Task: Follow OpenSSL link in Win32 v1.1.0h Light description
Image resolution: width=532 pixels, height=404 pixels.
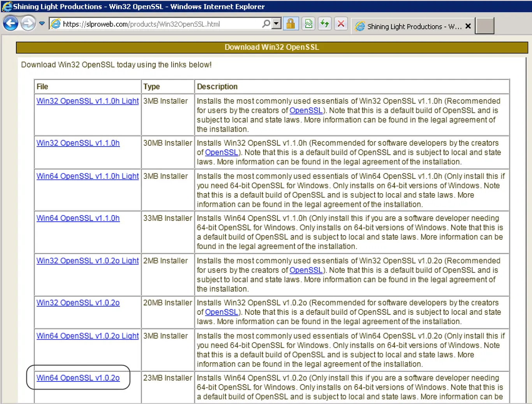Action: 306,110
